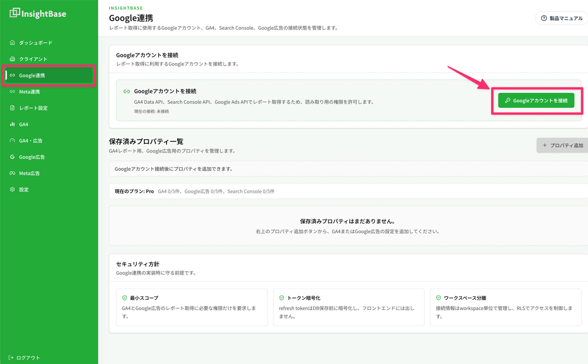Navigate to Google広告 page
This screenshot has height=364, width=588.
tap(49, 157)
